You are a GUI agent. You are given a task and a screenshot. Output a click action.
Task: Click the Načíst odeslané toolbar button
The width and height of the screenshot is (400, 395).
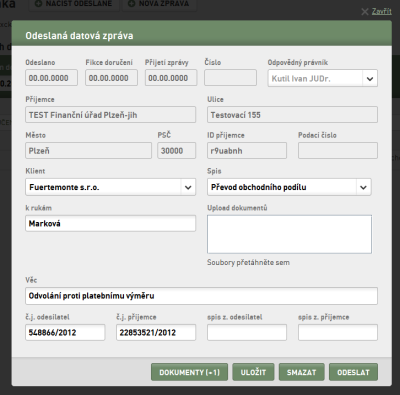[x=73, y=5]
